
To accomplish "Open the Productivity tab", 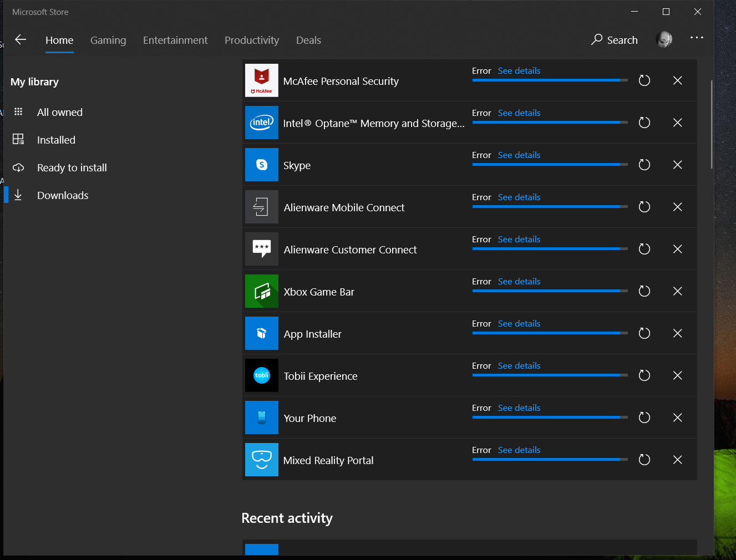I will 252,40.
